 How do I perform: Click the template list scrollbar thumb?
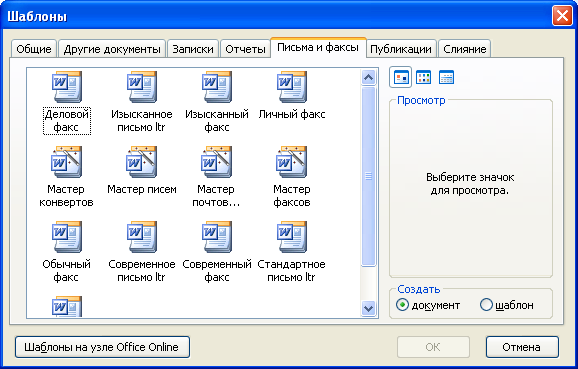click(369, 176)
